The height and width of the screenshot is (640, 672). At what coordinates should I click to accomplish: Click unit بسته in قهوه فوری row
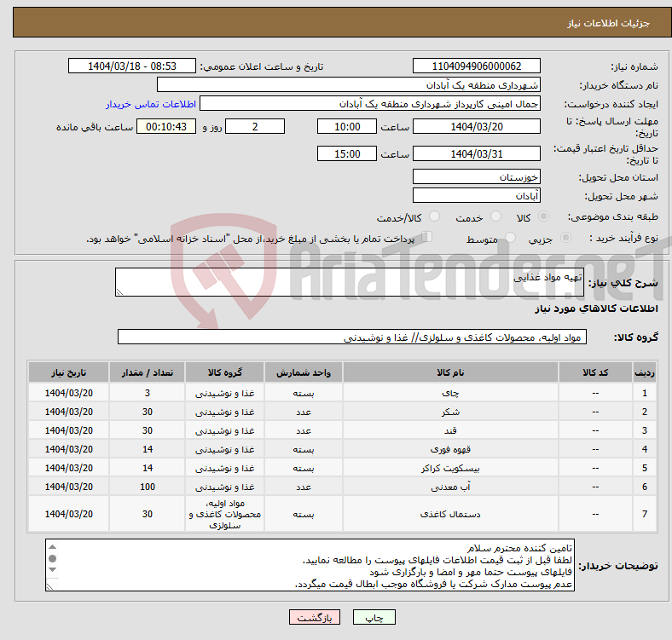tap(304, 449)
